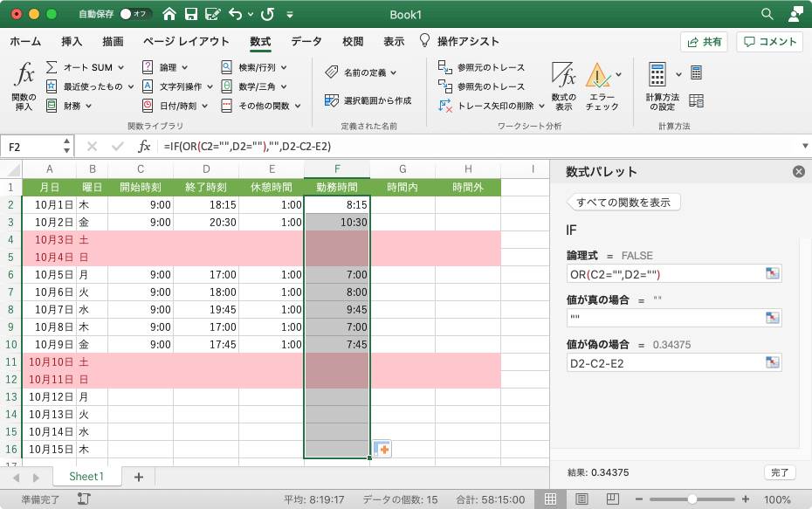Open the Insert (挿入) tab

72,41
